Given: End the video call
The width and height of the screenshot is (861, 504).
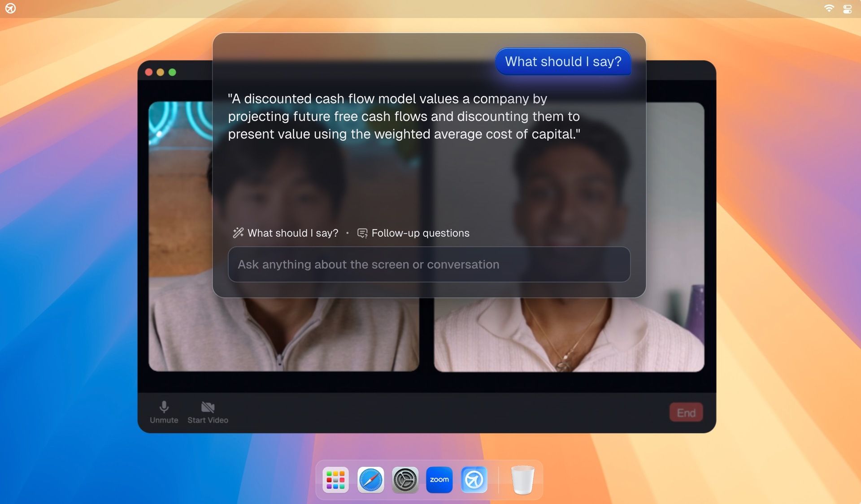Looking at the screenshot, I should click(686, 413).
